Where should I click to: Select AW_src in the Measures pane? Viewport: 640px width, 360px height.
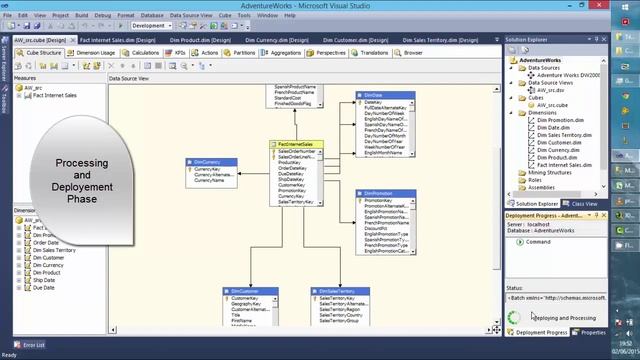[x=33, y=88]
